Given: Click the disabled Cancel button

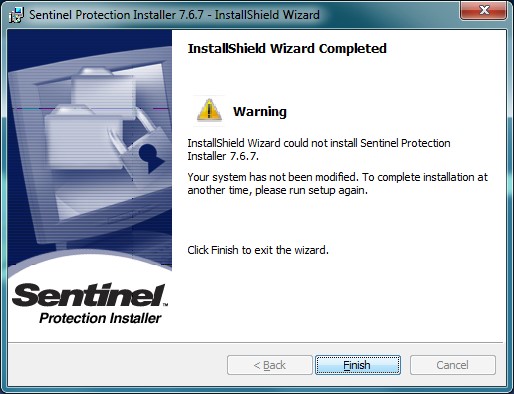Looking at the screenshot, I should (453, 365).
